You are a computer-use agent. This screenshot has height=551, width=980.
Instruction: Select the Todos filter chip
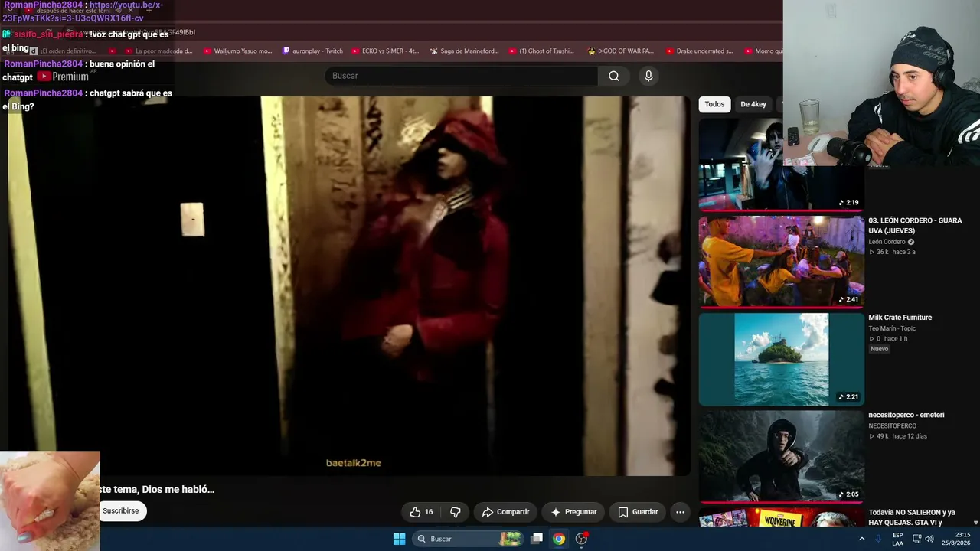[x=714, y=104]
